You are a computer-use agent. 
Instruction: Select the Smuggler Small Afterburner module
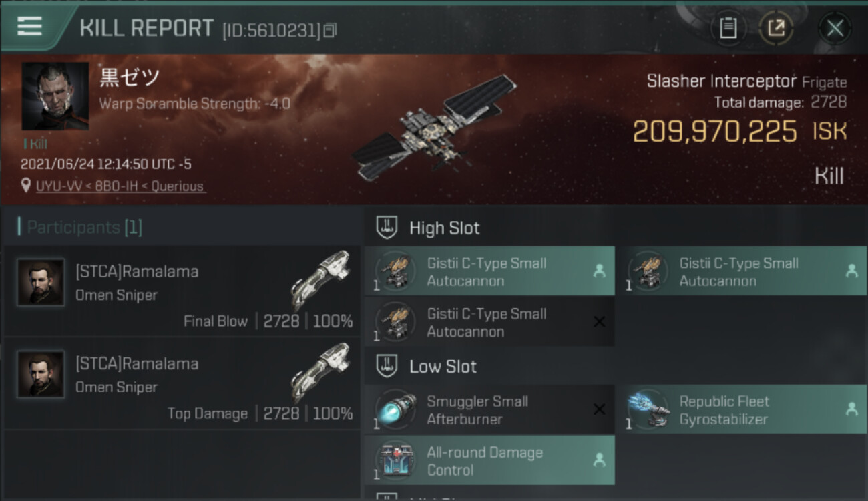[x=489, y=410]
